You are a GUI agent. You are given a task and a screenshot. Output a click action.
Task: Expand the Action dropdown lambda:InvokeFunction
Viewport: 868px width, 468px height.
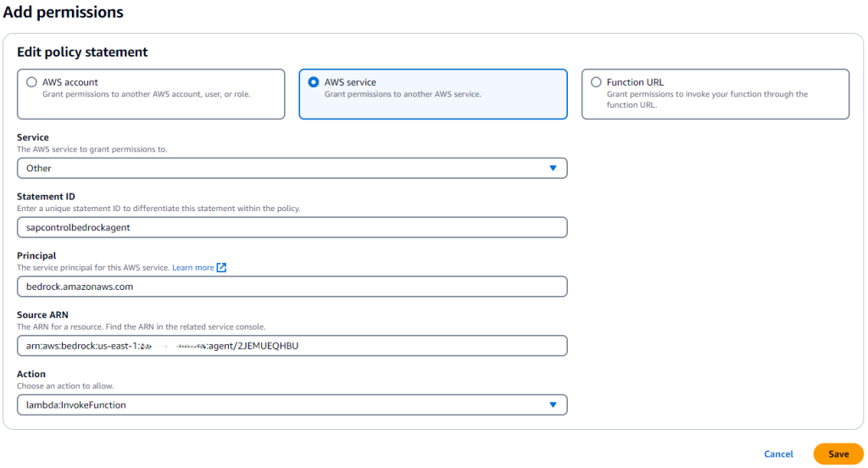pos(292,405)
